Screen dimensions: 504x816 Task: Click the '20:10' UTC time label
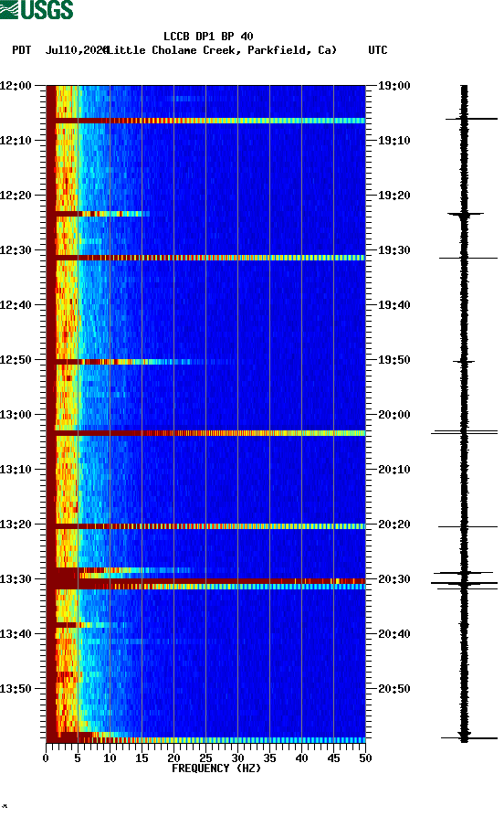(394, 470)
